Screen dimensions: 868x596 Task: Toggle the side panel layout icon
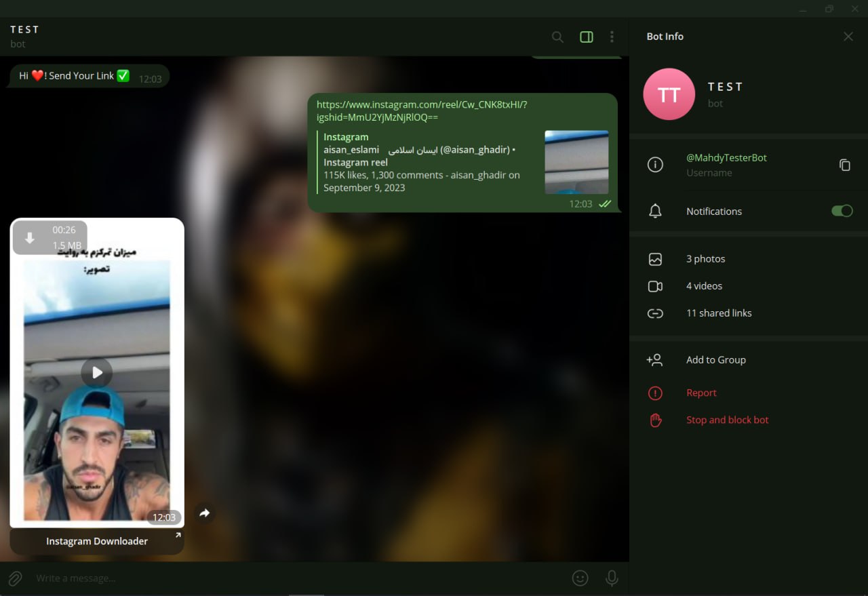pos(587,37)
